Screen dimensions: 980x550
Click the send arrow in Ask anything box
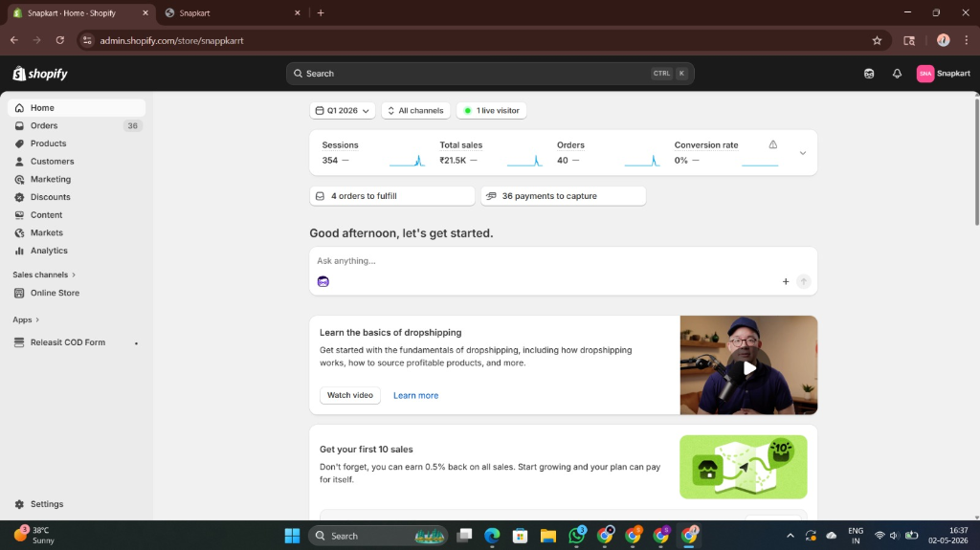[x=804, y=281]
